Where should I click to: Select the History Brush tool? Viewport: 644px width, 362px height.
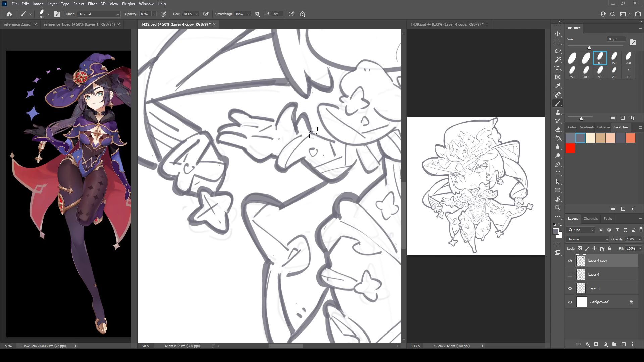[x=558, y=121]
